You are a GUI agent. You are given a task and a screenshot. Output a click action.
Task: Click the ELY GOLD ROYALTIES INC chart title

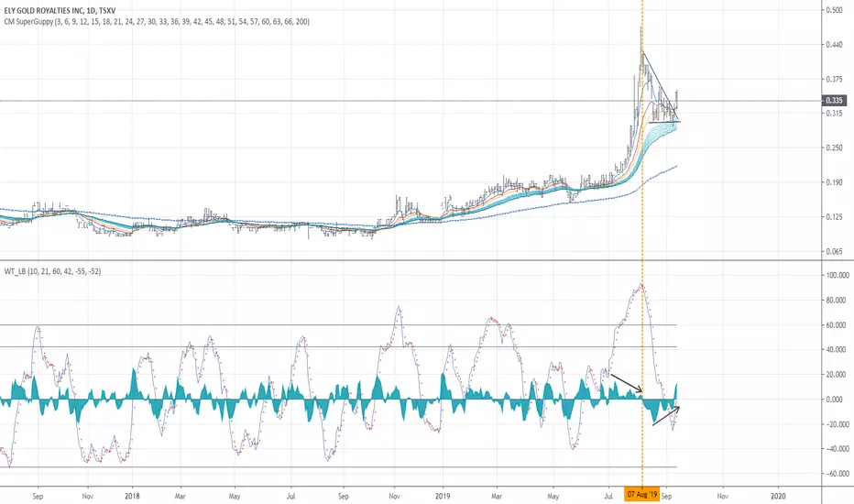[x=60, y=11]
